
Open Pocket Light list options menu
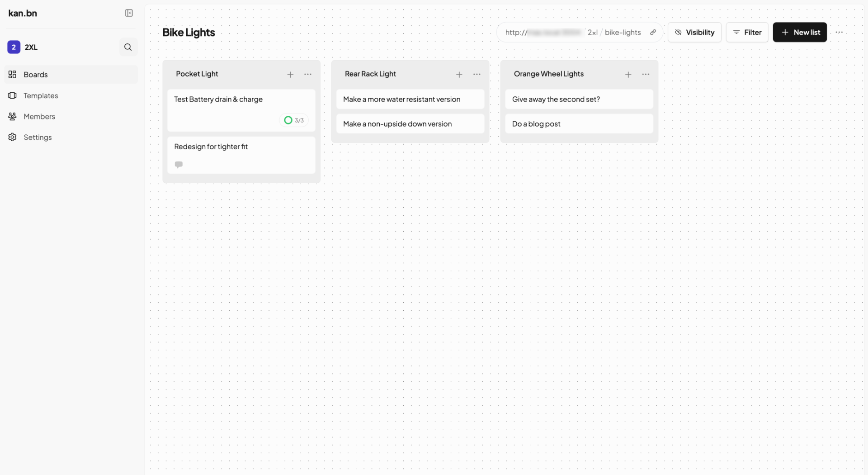point(308,74)
